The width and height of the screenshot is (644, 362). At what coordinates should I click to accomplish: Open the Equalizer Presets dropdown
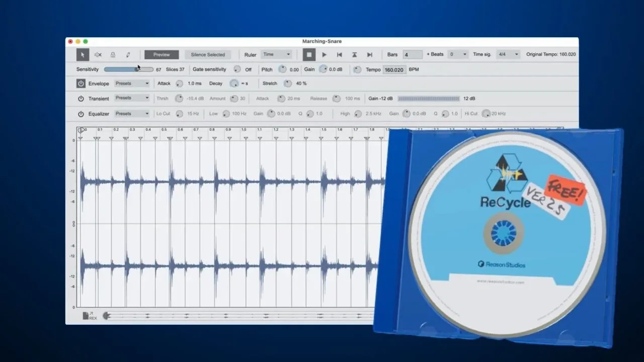[x=132, y=114]
